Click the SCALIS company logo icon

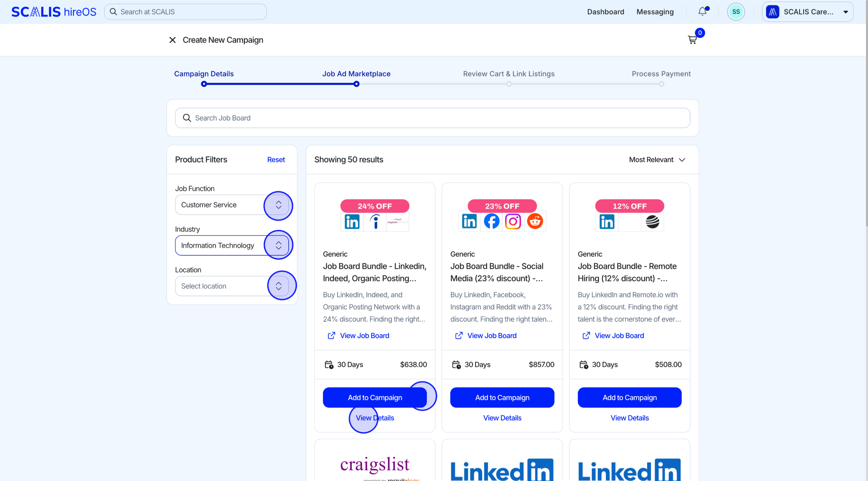(x=772, y=12)
